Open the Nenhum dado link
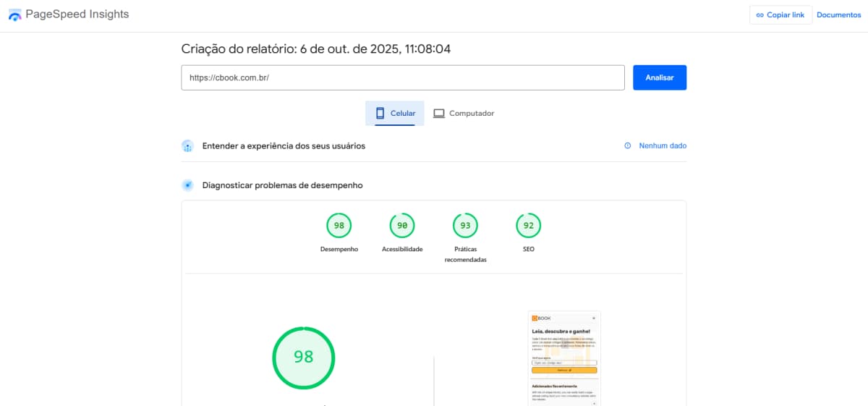The image size is (868, 406). click(663, 146)
